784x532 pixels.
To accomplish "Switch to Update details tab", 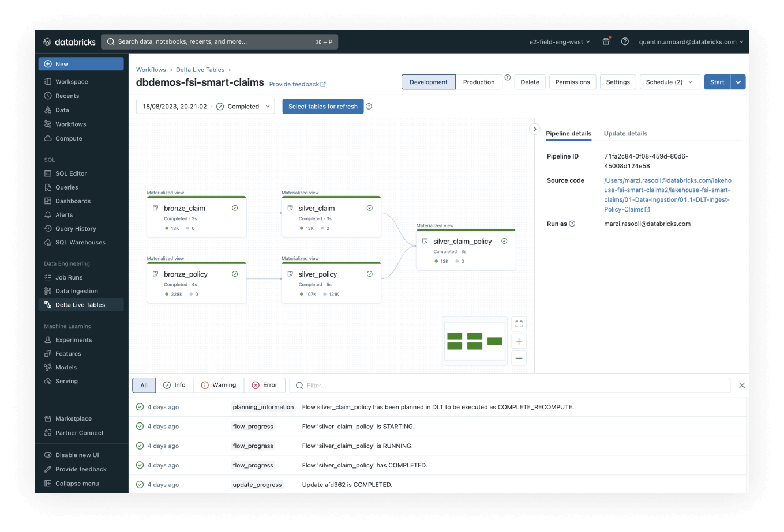I will click(x=625, y=134).
